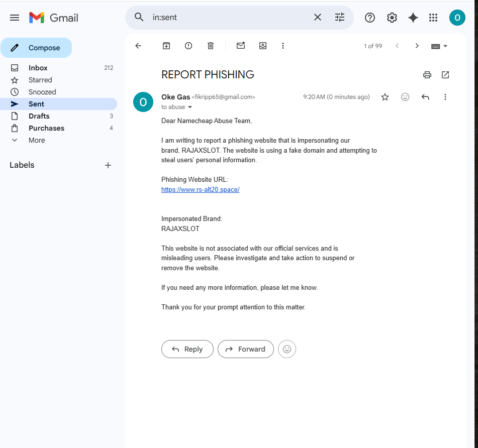The image size is (478, 448).
Task: Click the search magnifier icon
Action: pyautogui.click(x=139, y=18)
